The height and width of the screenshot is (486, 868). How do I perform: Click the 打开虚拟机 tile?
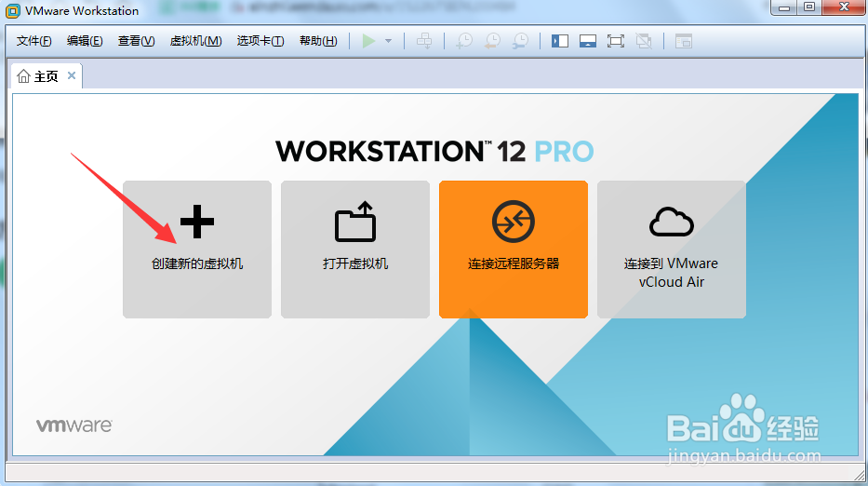[x=355, y=250]
